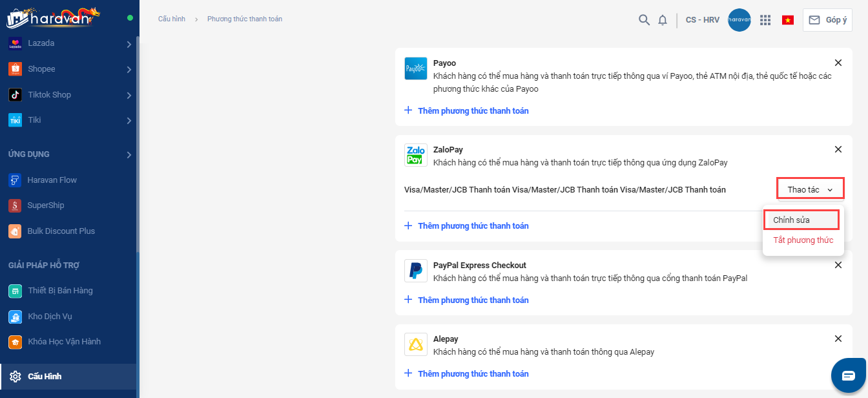Open the apps grid menu

(x=765, y=20)
